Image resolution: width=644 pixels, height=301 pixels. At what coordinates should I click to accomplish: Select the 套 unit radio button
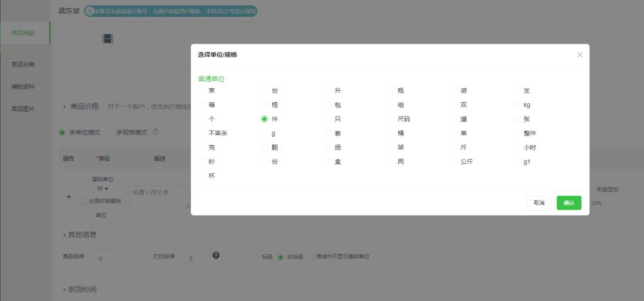pyautogui.click(x=328, y=133)
